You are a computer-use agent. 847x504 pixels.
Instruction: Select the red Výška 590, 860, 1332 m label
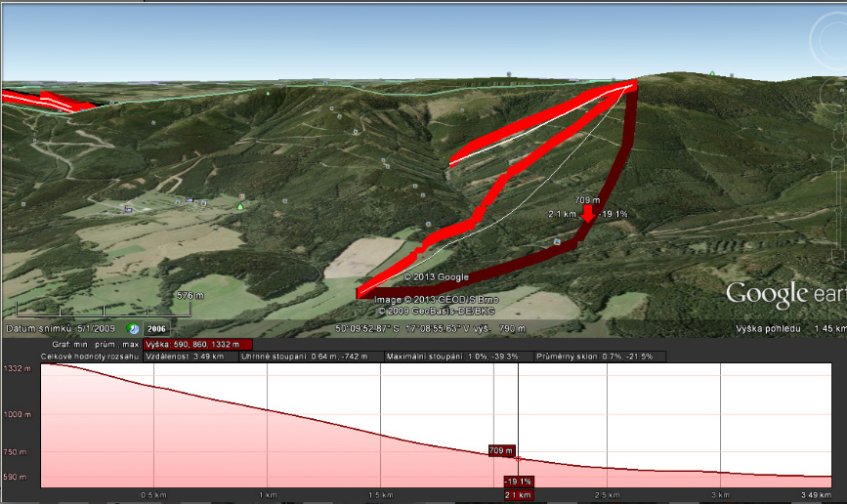point(197,344)
